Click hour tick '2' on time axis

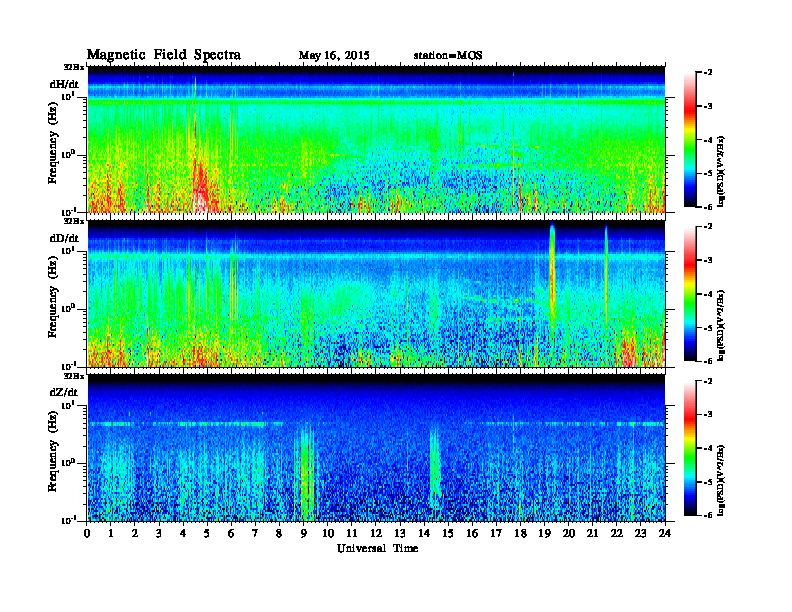pyautogui.click(x=135, y=534)
